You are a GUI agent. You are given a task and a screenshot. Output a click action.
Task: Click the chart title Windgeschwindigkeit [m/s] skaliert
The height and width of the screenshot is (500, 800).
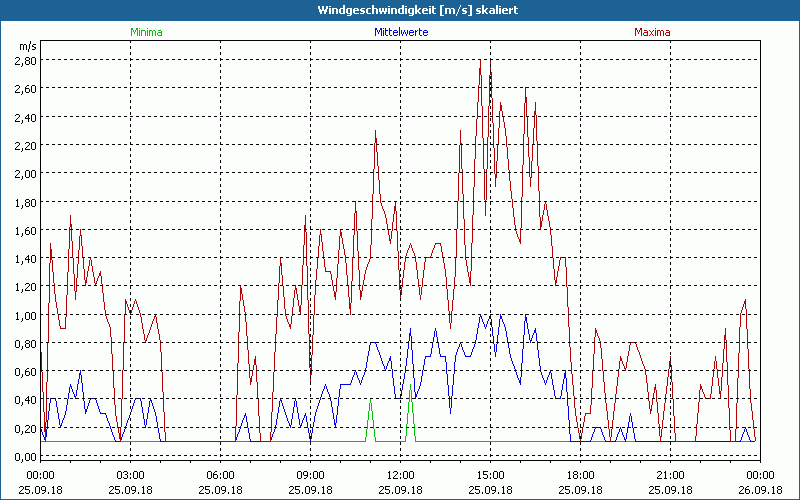click(400, 9)
